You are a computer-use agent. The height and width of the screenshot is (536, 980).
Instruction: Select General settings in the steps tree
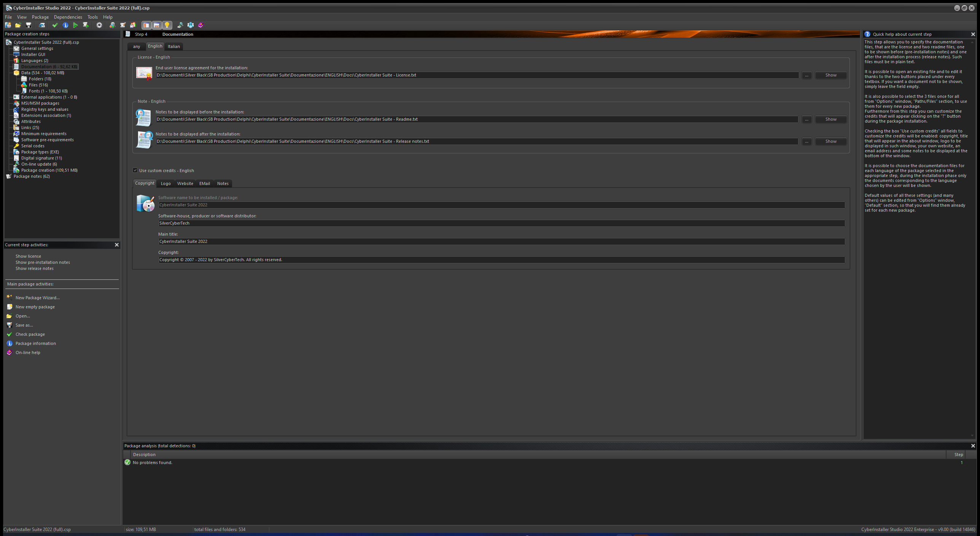pyautogui.click(x=37, y=48)
